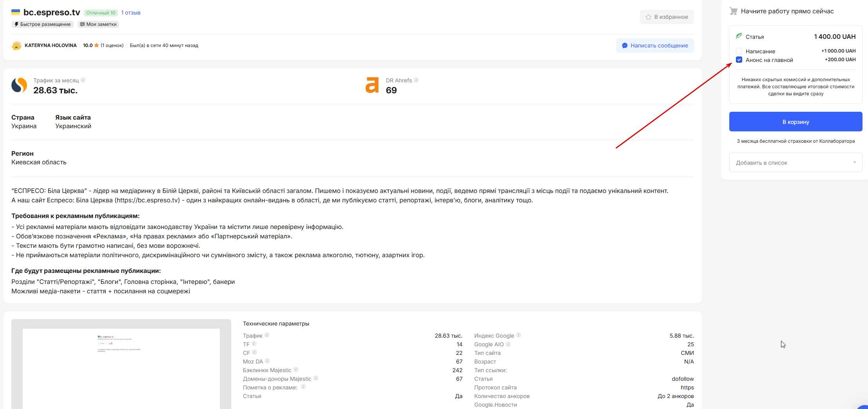
Task: Uncheck the Анонс на главной checkbox
Action: [x=739, y=60]
